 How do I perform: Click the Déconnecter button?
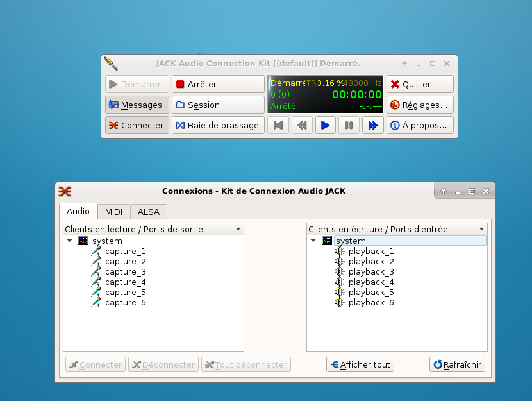point(163,364)
